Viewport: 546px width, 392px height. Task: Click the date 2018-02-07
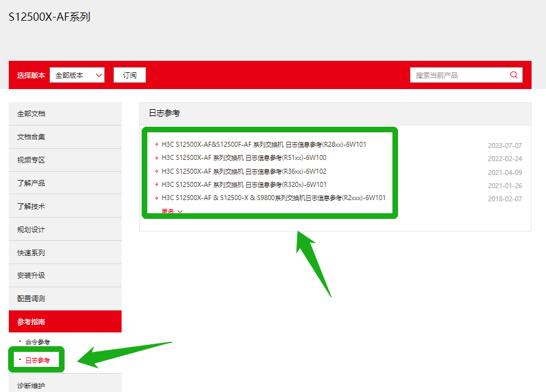(505, 199)
